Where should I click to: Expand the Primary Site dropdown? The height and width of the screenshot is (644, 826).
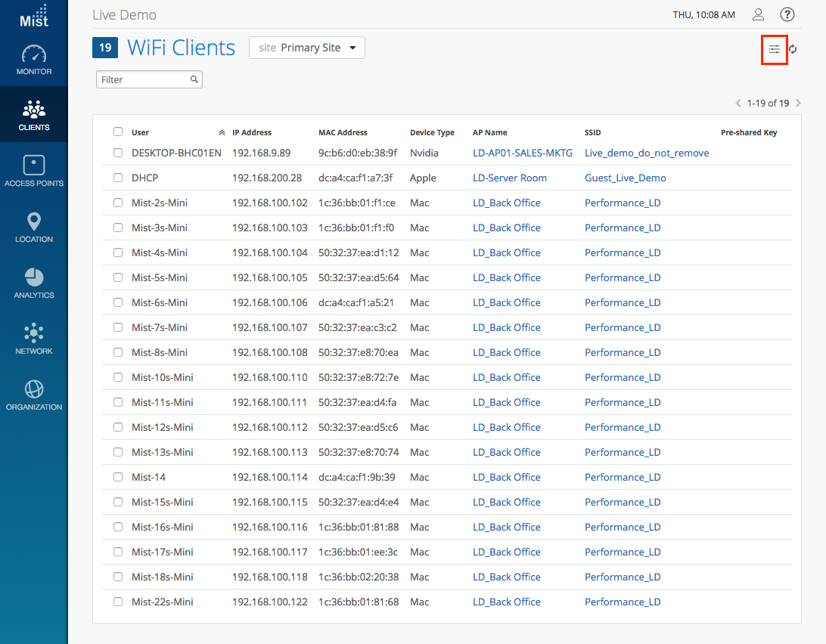tap(307, 48)
